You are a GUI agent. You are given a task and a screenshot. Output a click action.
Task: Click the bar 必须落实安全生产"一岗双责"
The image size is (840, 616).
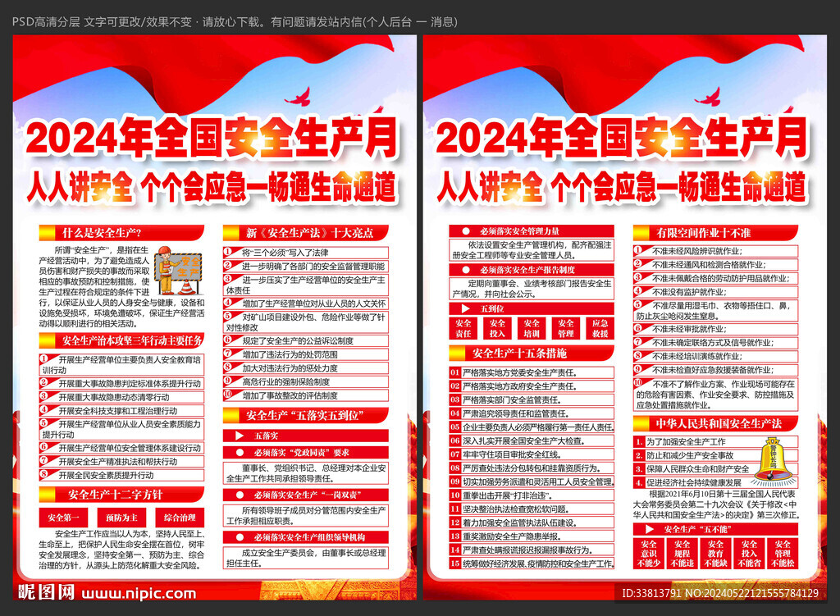[x=305, y=495]
